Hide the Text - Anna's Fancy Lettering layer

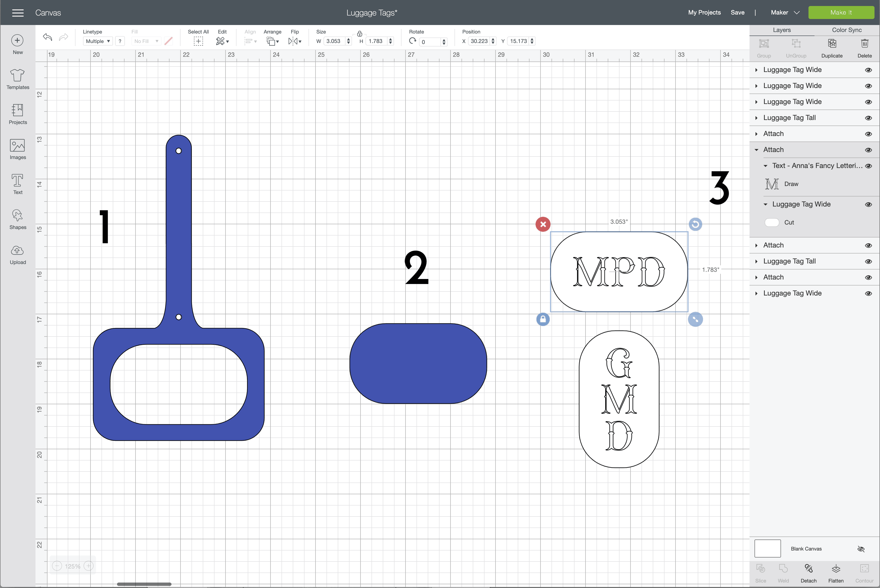868,166
